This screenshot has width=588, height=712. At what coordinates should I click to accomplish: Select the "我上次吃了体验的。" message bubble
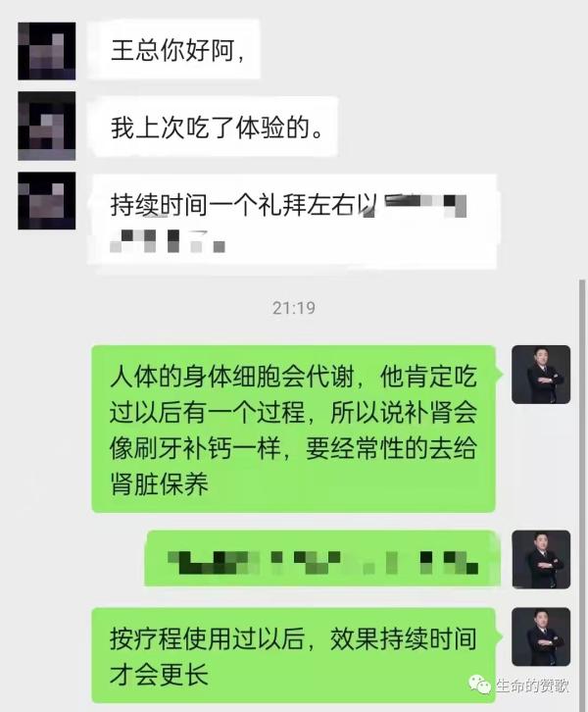213,127
